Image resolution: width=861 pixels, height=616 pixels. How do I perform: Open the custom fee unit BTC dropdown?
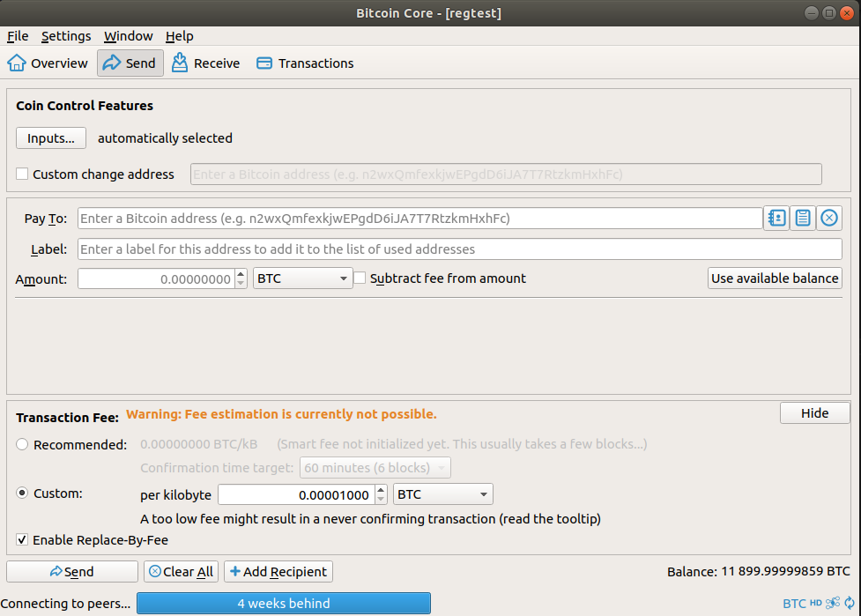point(442,494)
